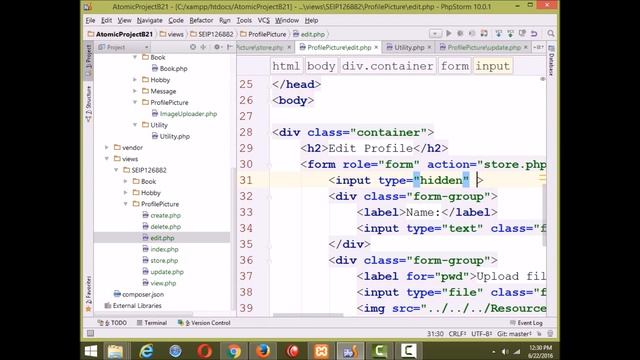
Task: Open the run configuration dropdown in toolbar
Action: (435, 33)
